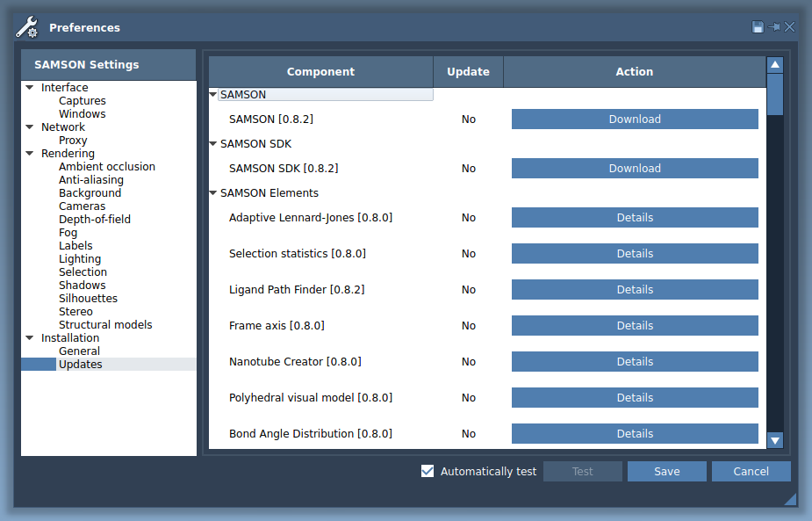Image resolution: width=812 pixels, height=521 pixels.
Task: Click the scroll down arrow button
Action: 775,440
